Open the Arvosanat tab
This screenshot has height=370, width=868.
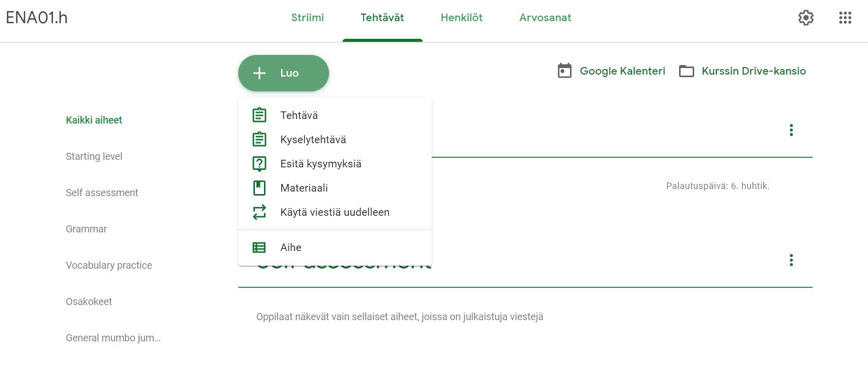tap(545, 18)
